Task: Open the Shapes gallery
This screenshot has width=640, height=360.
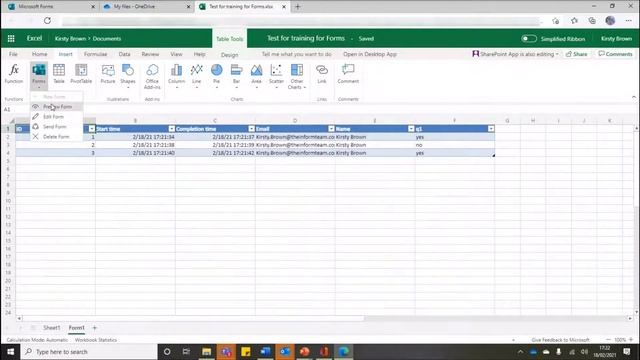Action: coord(128,76)
